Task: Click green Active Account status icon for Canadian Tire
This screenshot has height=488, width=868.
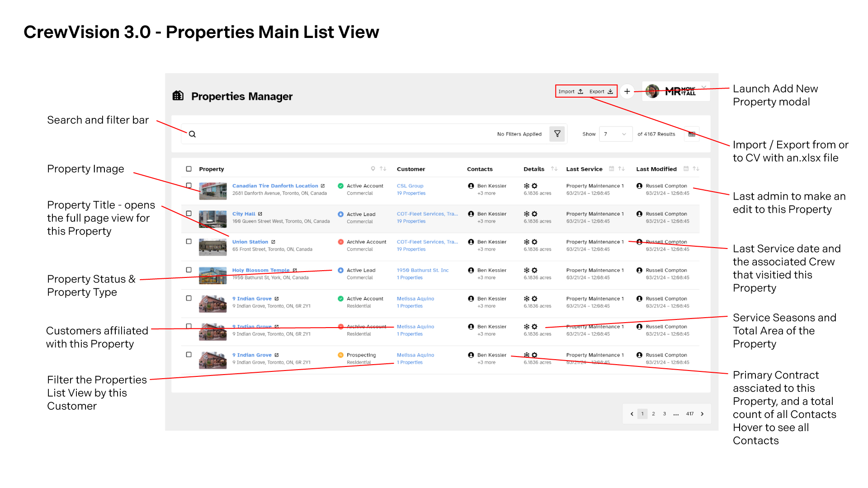Action: click(341, 186)
